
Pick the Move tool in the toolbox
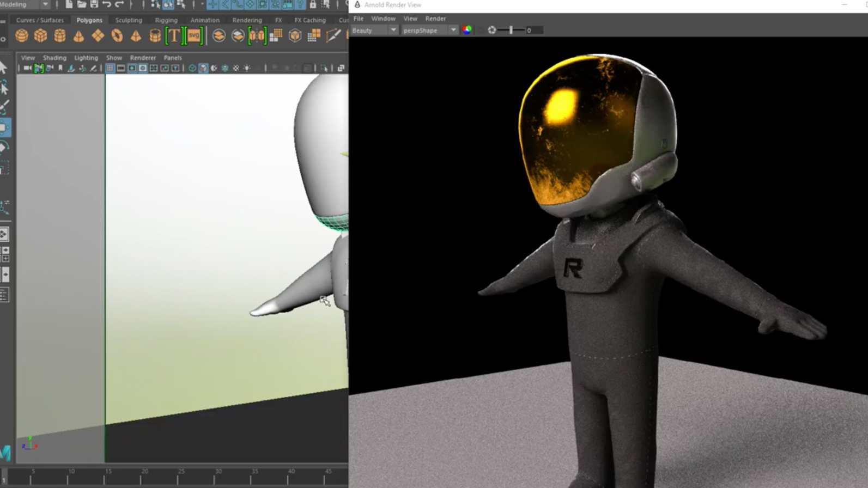(x=4, y=127)
